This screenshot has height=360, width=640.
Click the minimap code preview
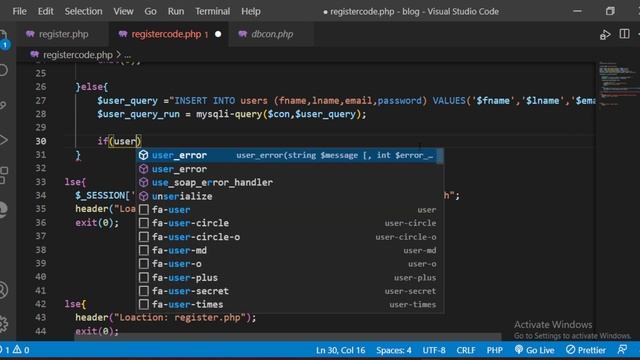tap(618, 84)
